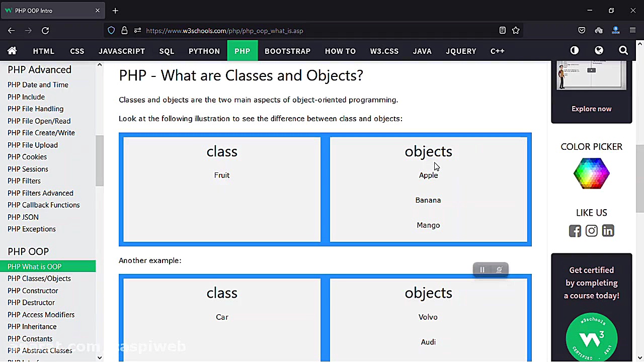This screenshot has height=362, width=644.
Task: Click sidebar scroll up arrow
Action: 100,65
